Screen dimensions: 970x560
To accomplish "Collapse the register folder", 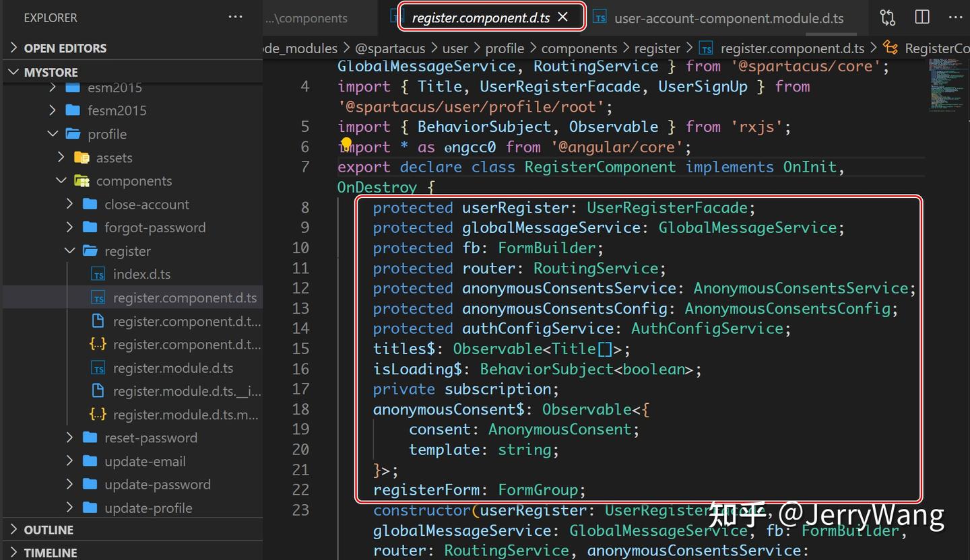I will 70,251.
